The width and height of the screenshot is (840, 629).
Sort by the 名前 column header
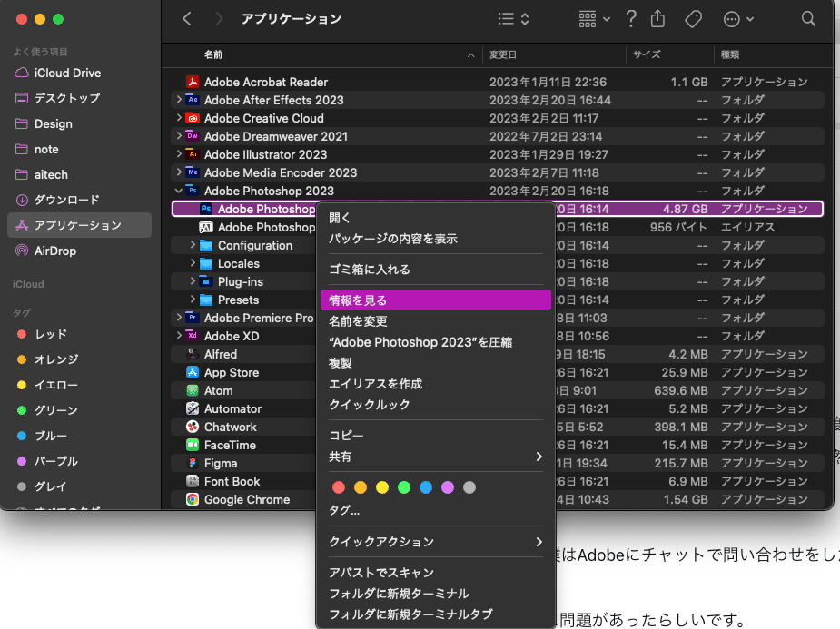point(213,54)
